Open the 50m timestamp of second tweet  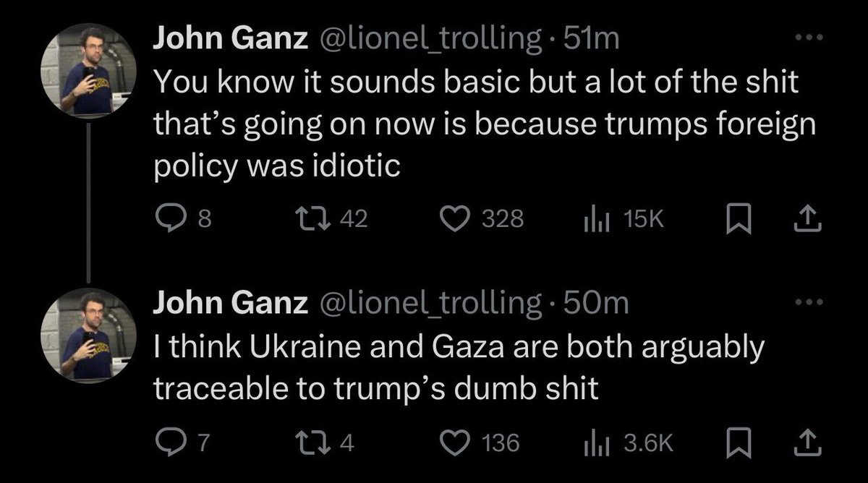coord(595,304)
